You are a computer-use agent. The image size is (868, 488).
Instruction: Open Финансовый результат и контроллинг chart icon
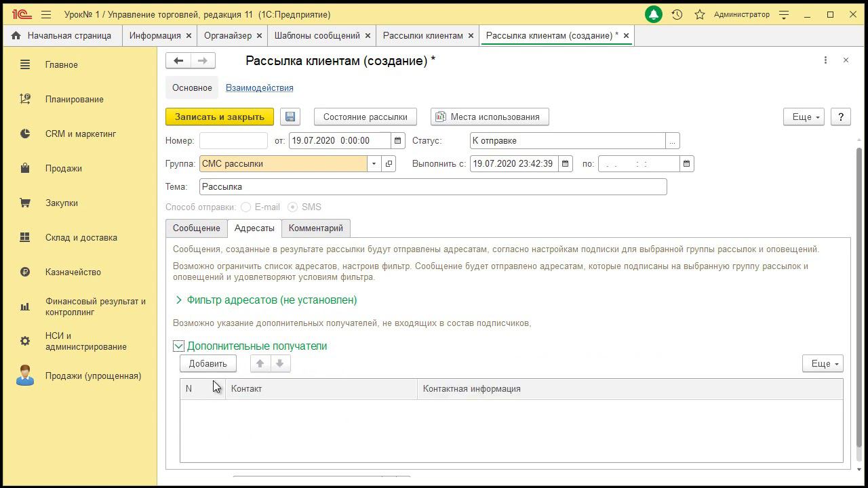[25, 307]
